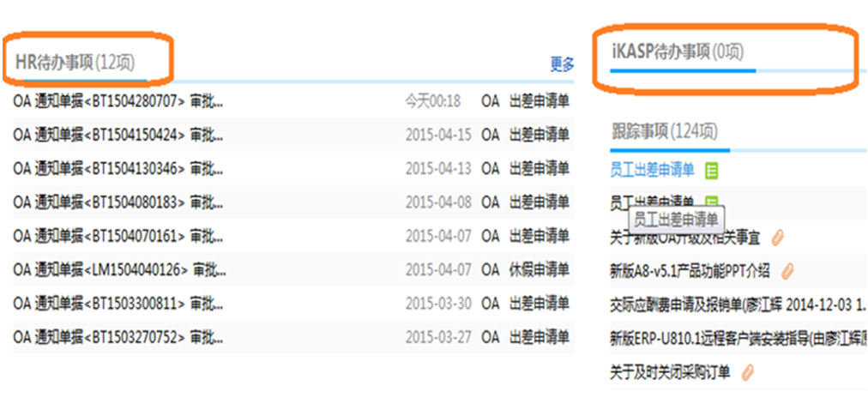868x410 pixels.
Task: Click paperclip icon next to 关于新版OA升级及相关事宜
Action: 777,238
